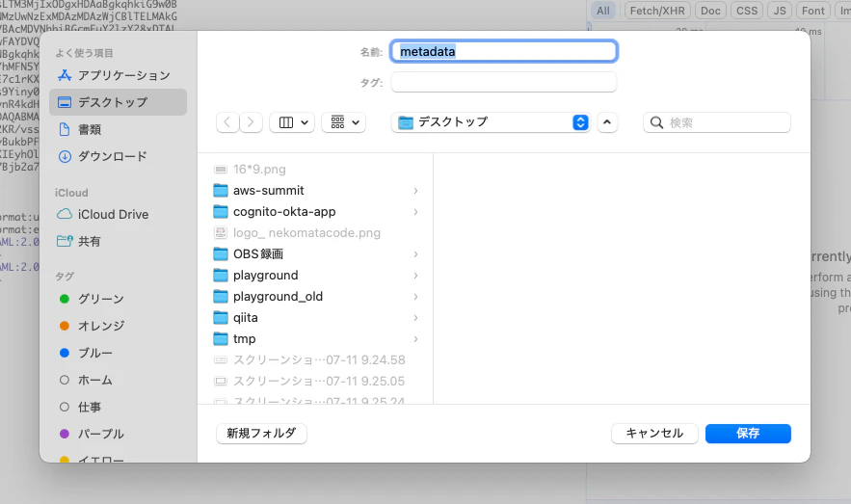Screen dimensions: 851x504
Task: Go forward with the right arrow button
Action: pos(251,122)
